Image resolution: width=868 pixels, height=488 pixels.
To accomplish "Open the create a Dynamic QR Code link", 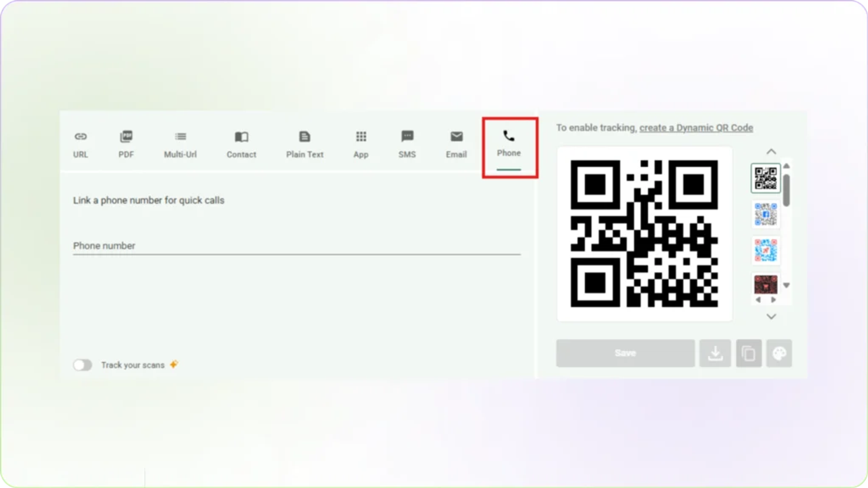I will [696, 128].
